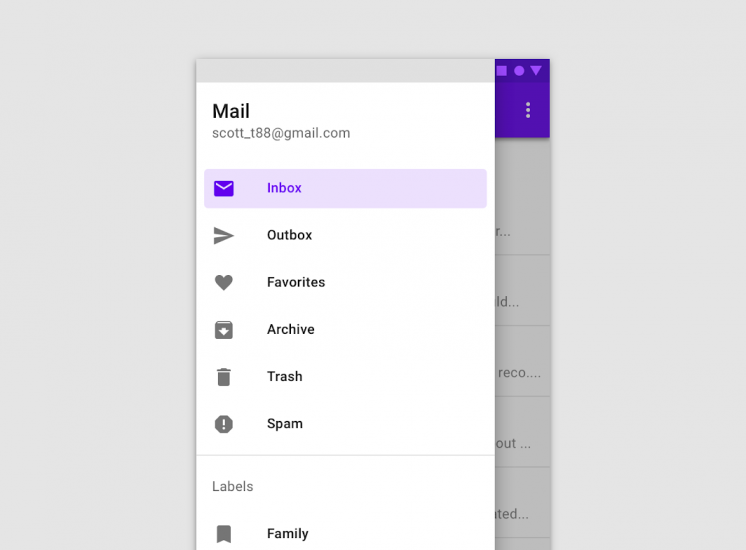This screenshot has width=746, height=550.
Task: Open the Spam folder label
Action: (285, 424)
